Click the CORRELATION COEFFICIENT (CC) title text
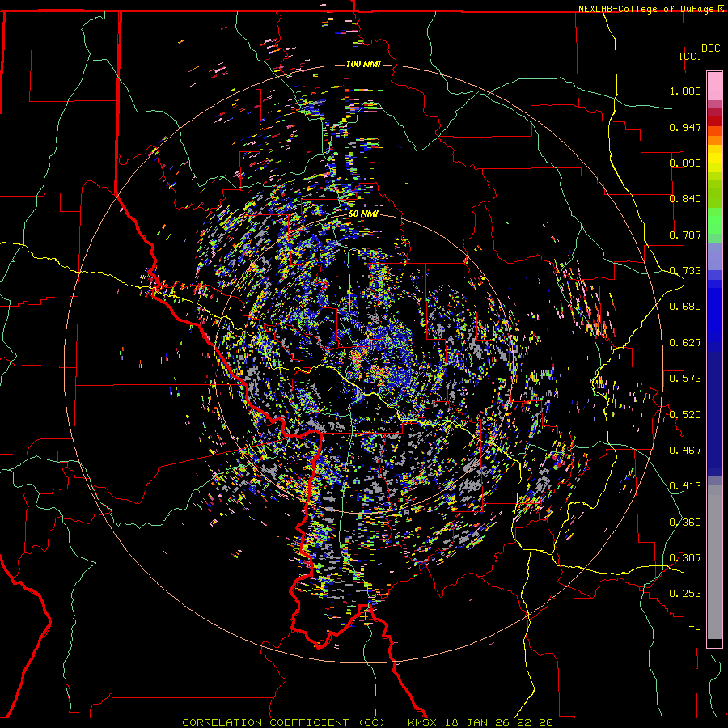 pos(283,722)
